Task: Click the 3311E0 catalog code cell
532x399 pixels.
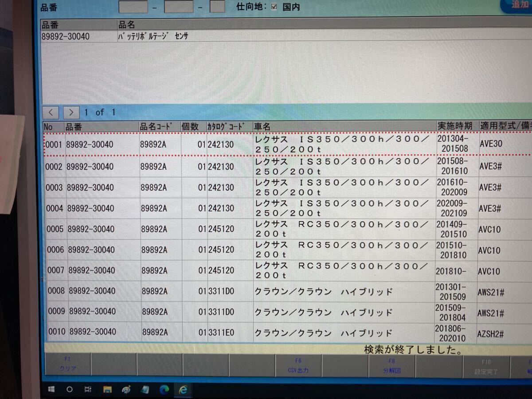Action: point(230,332)
